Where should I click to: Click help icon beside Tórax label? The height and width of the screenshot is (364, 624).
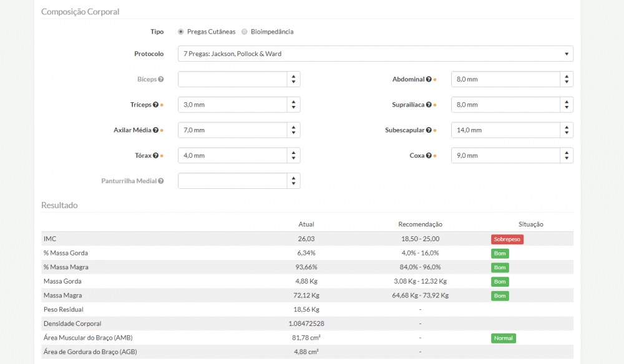point(155,156)
